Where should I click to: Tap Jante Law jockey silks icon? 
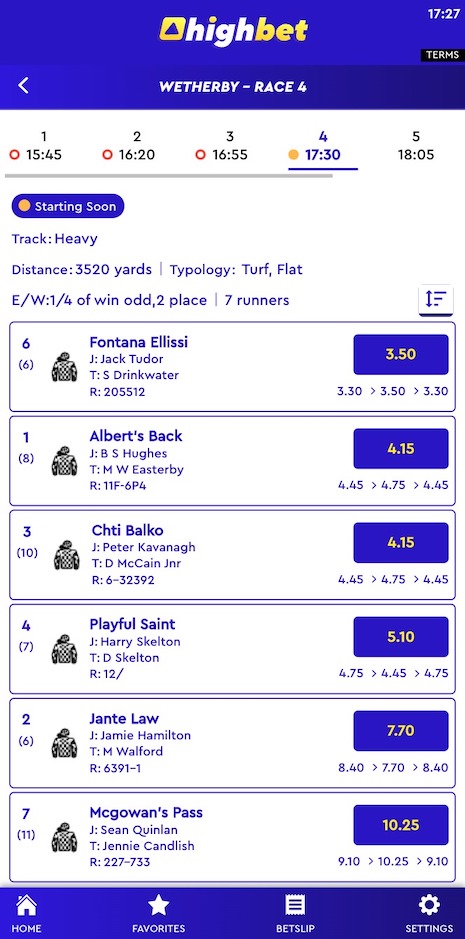(x=64, y=743)
